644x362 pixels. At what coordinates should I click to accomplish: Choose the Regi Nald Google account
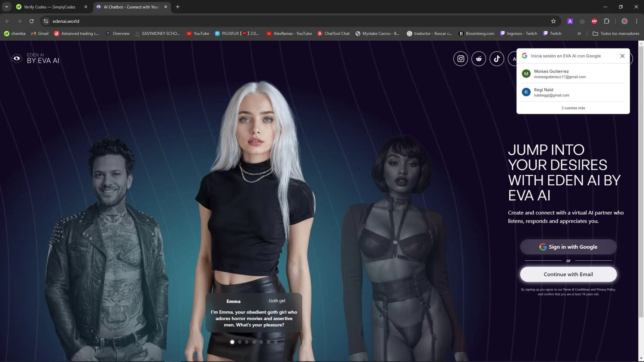573,92
